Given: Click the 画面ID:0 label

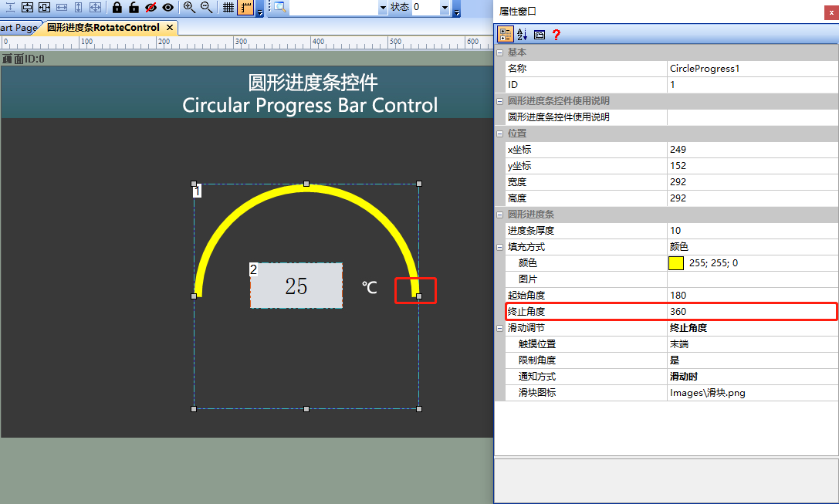Looking at the screenshot, I should coord(23,59).
